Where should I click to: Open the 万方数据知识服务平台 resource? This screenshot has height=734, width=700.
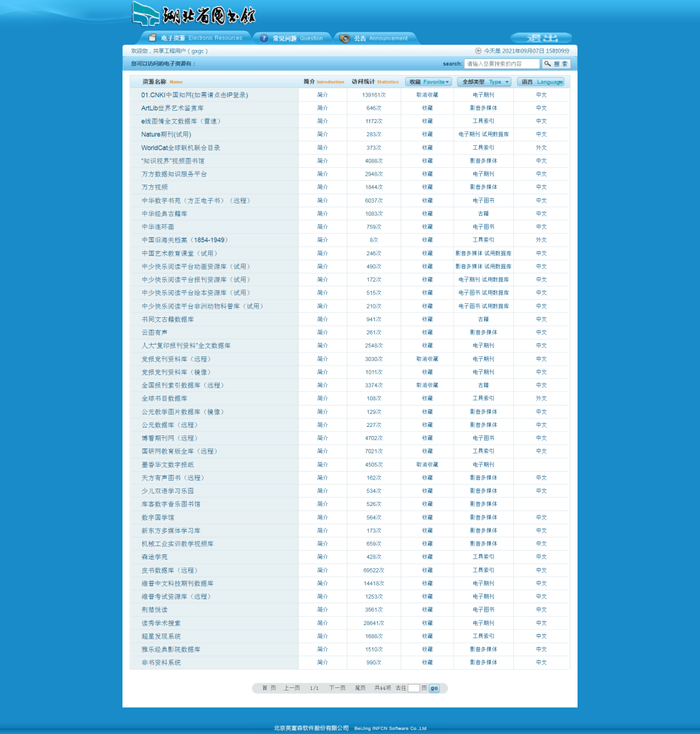pyautogui.click(x=174, y=174)
